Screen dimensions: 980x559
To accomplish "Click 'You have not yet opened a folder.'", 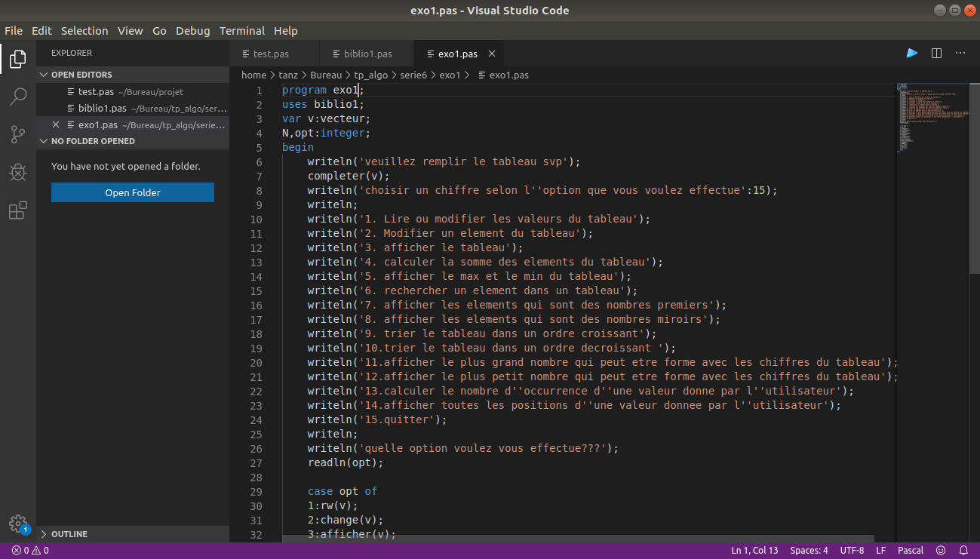I will click(x=126, y=166).
